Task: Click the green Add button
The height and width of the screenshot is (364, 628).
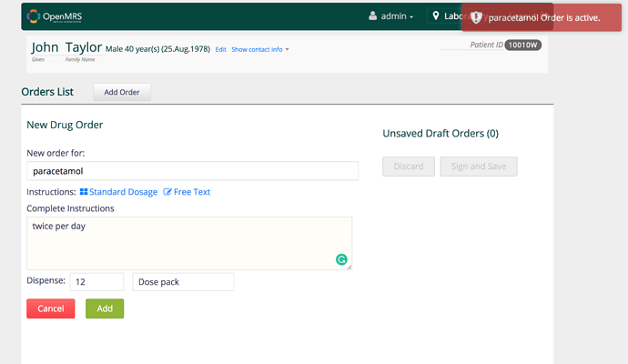Action: 105,308
